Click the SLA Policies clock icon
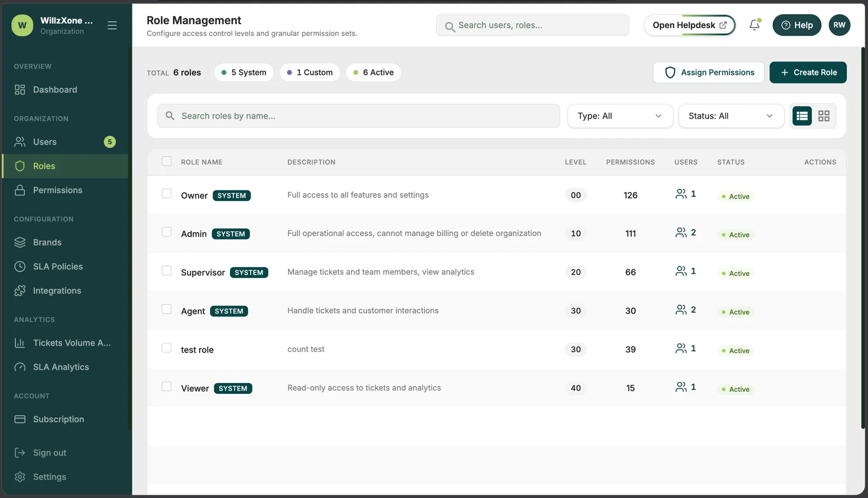This screenshot has height=498, width=868. pyautogui.click(x=20, y=266)
